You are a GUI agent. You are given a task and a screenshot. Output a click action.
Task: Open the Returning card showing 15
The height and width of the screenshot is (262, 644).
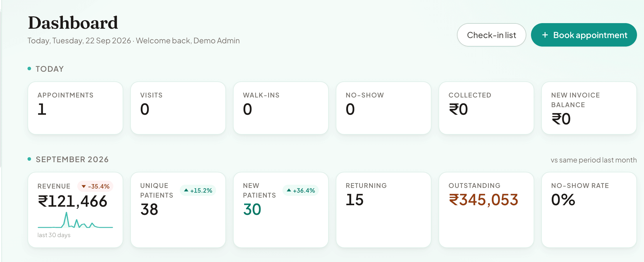tap(383, 210)
